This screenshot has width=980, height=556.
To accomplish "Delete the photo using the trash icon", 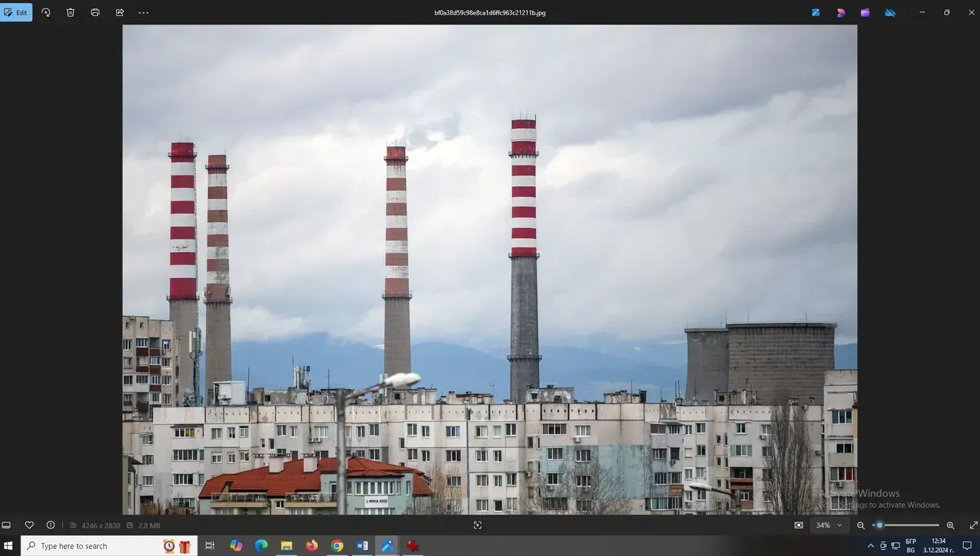I will tap(70, 12).
